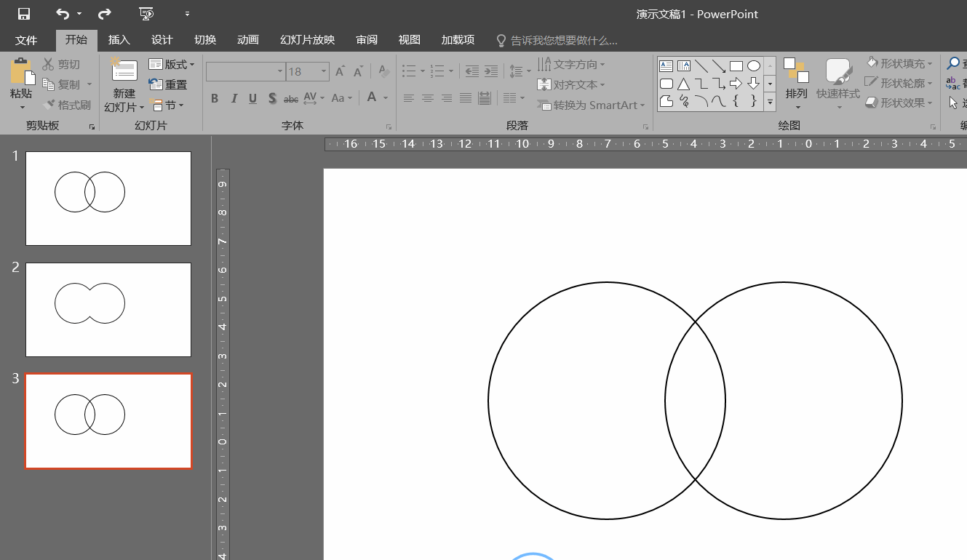Open the font size dropdown

pyautogui.click(x=324, y=71)
